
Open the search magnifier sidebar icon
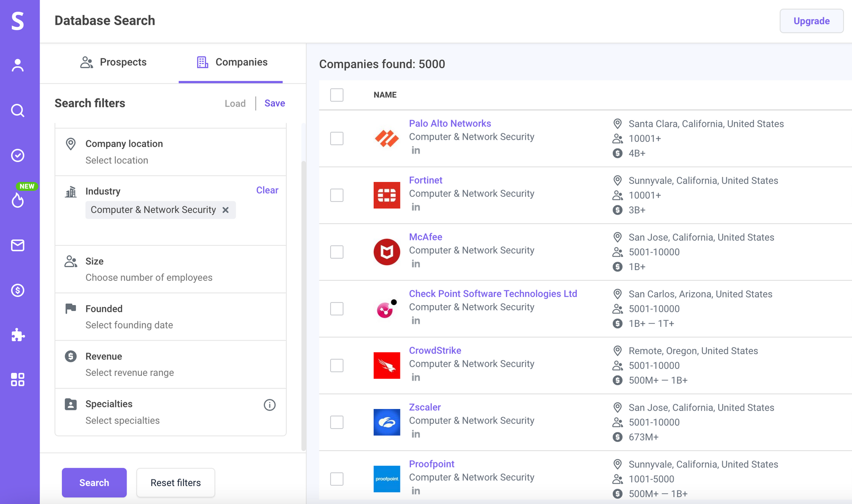17,111
